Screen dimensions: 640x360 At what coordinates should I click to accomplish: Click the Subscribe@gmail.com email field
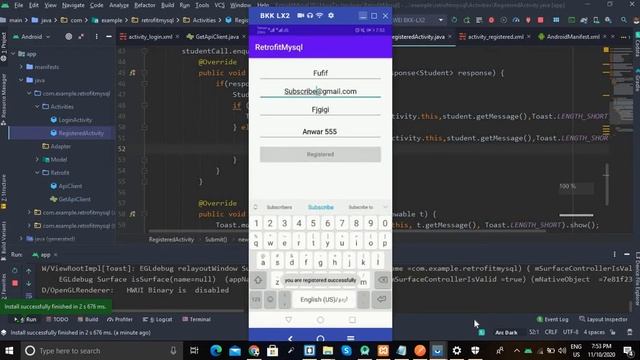click(320, 91)
